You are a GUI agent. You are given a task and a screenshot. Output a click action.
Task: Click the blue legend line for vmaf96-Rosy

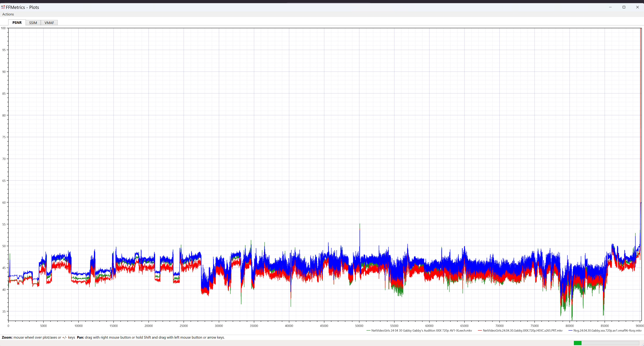coord(570,331)
